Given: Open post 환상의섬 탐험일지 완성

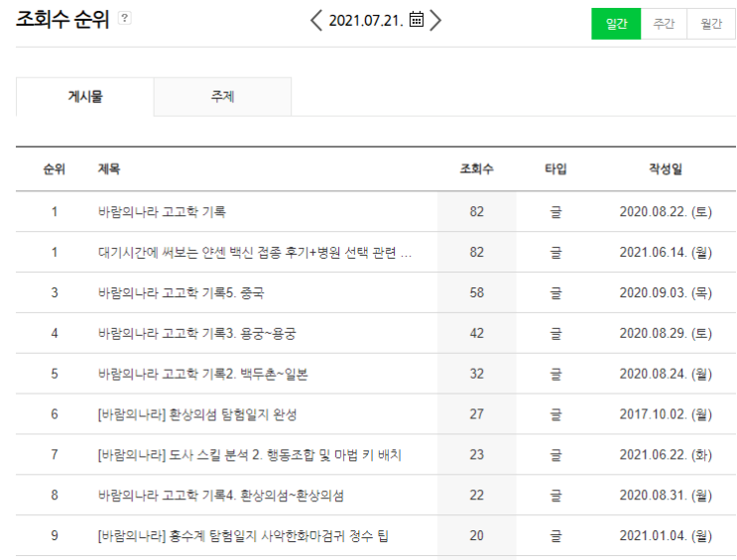Looking at the screenshot, I should tap(197, 414).
